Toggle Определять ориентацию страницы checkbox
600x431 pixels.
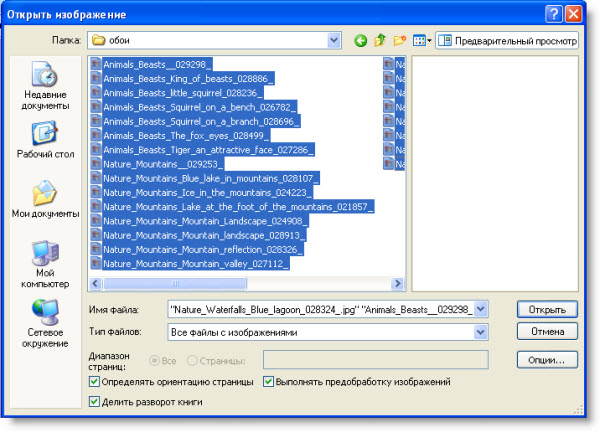point(94,382)
